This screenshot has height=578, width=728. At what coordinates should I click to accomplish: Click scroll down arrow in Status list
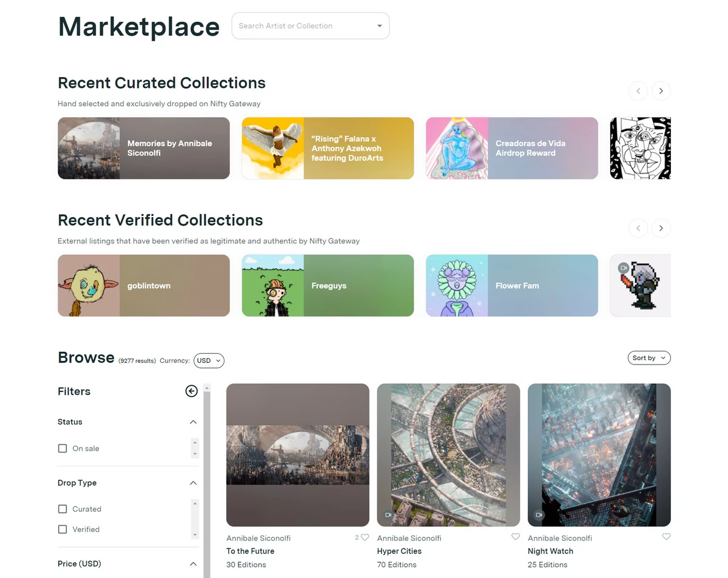coord(195,454)
